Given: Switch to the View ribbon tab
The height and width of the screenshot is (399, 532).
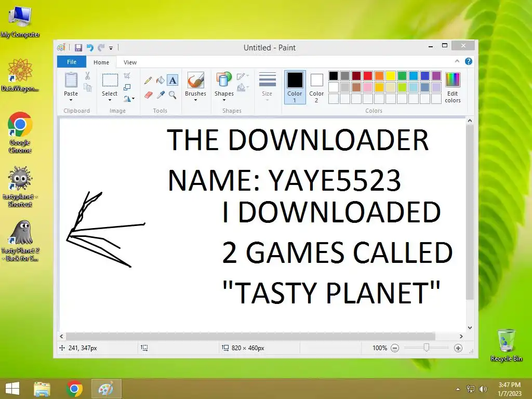Looking at the screenshot, I should 130,62.
